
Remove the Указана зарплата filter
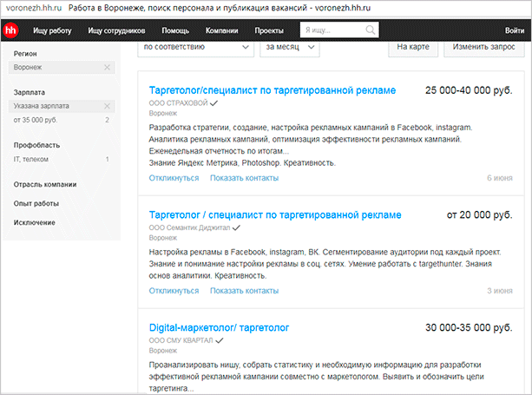pos(107,106)
